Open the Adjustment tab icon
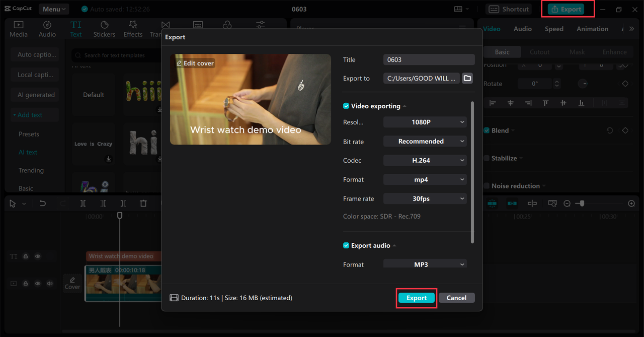Image resolution: width=644 pixels, height=337 pixels. click(x=261, y=25)
